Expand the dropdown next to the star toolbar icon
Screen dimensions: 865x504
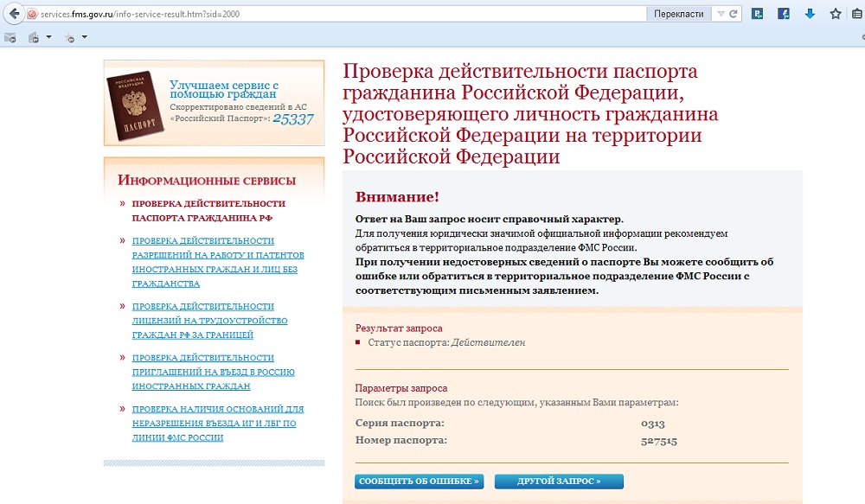[84, 37]
